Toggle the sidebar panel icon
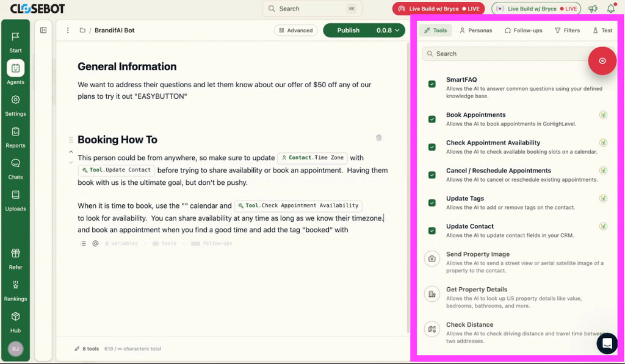 pos(43,30)
